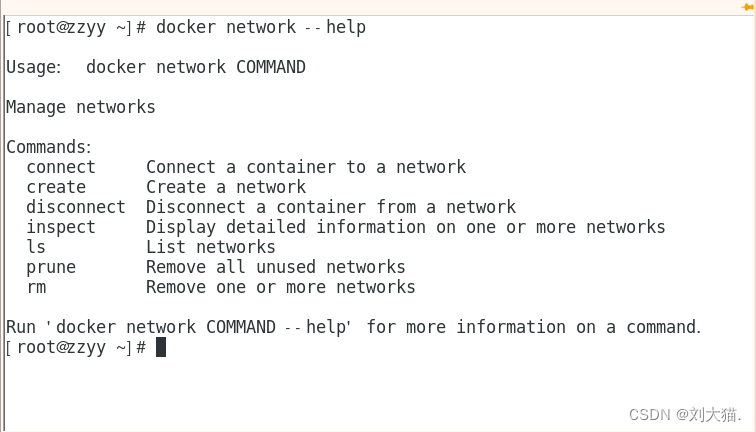Click the 'prune' command name
756x432 pixels.
[x=51, y=267]
